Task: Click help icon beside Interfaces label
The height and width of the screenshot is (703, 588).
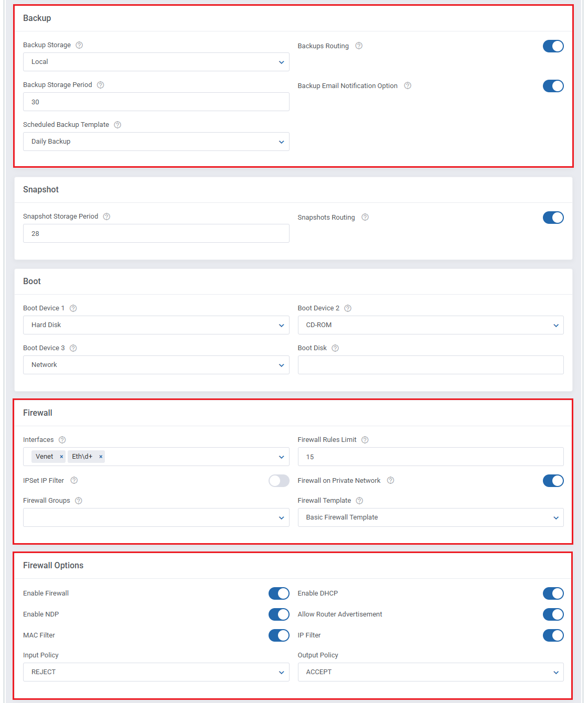Action: pos(62,440)
